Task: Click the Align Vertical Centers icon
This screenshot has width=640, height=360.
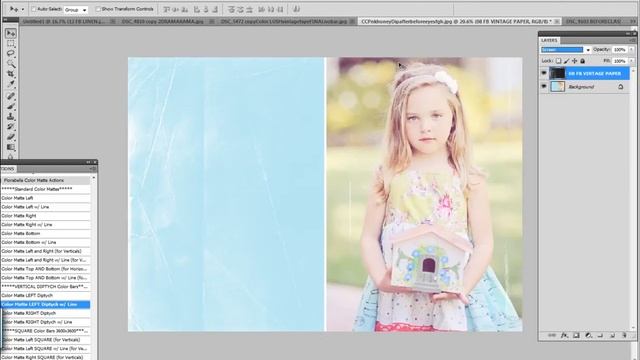Action: [176, 9]
